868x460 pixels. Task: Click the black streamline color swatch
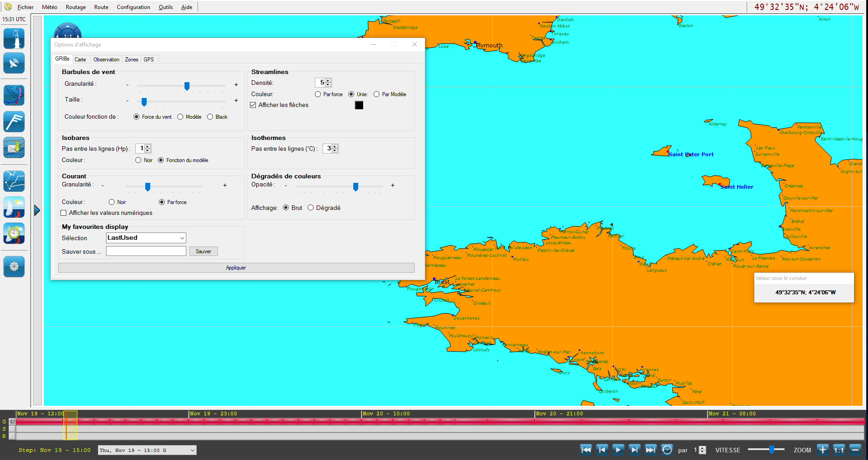click(359, 105)
